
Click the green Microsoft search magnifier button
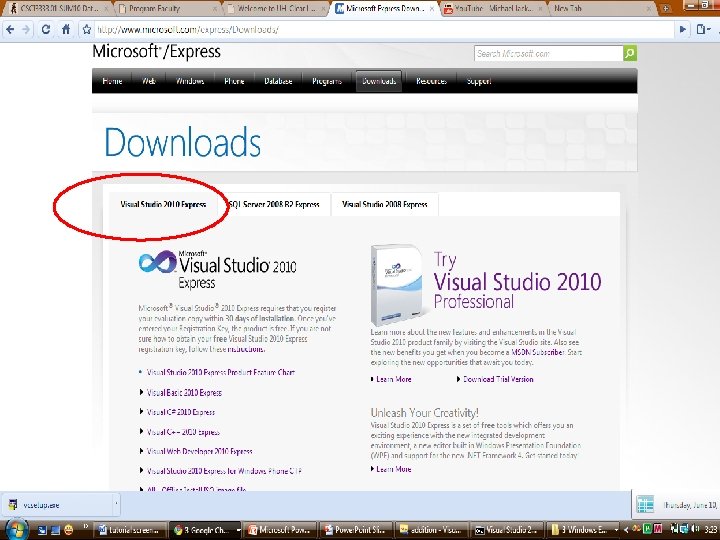pyautogui.click(x=630, y=53)
